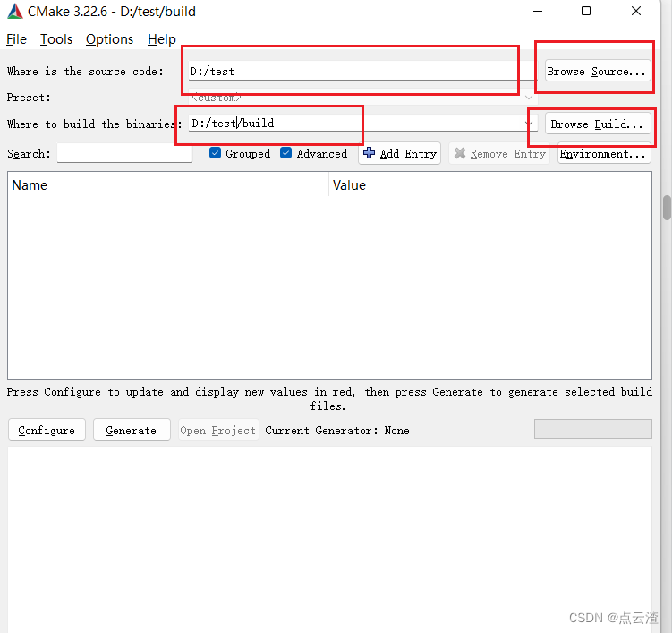Close the CMake window
This screenshot has height=633, width=672.
[x=636, y=11]
